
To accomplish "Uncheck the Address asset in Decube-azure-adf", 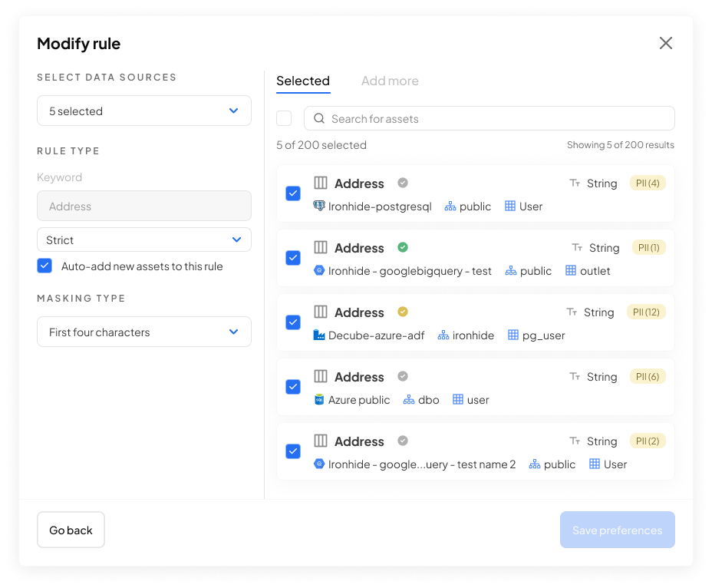I will 293,322.
